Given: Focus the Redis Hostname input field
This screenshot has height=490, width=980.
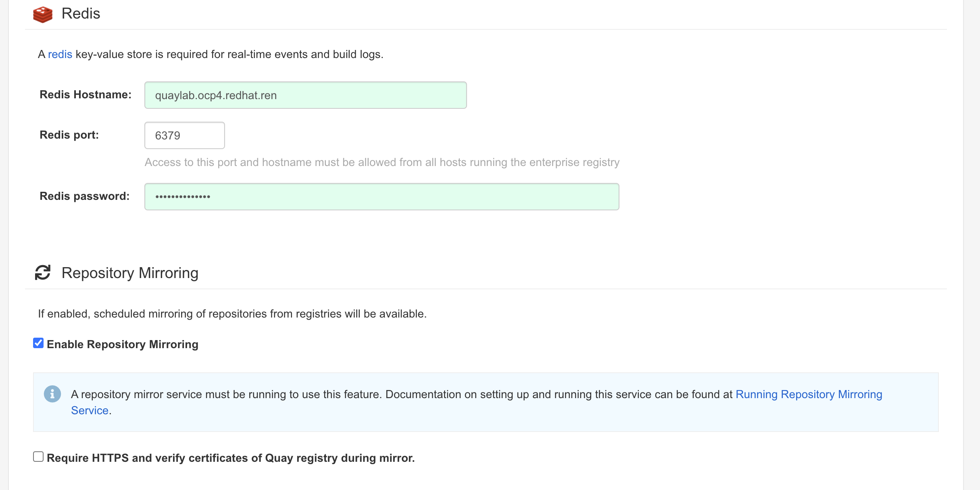Looking at the screenshot, I should tap(305, 96).
